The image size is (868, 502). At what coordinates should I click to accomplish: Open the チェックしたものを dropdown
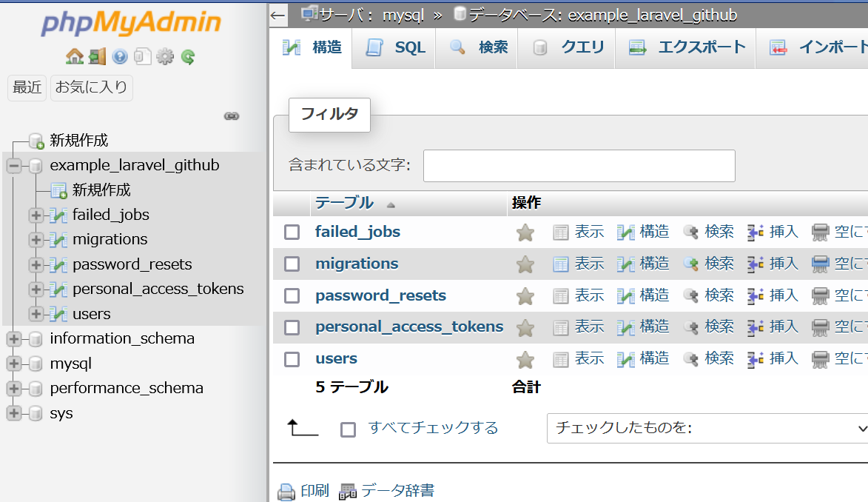[707, 428]
